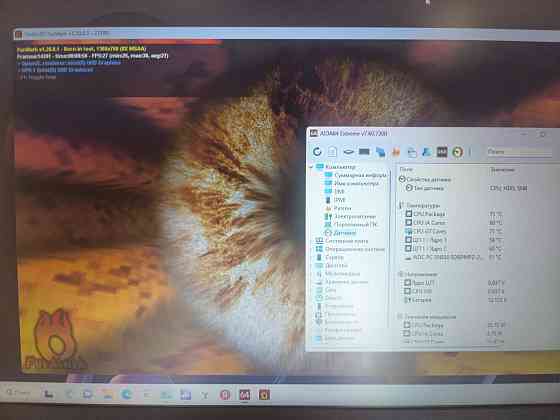Screen dimensions: 560x420
Task: Select the Датчики item in the tree
Action: 345,233
